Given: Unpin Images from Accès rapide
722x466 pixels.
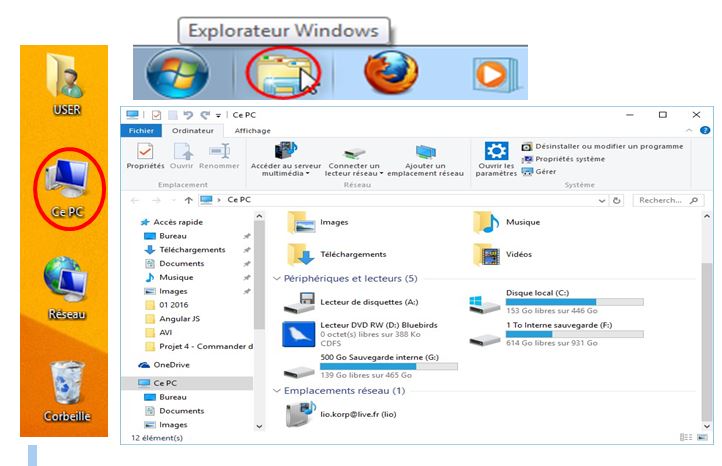Looking at the screenshot, I should pos(247,291).
